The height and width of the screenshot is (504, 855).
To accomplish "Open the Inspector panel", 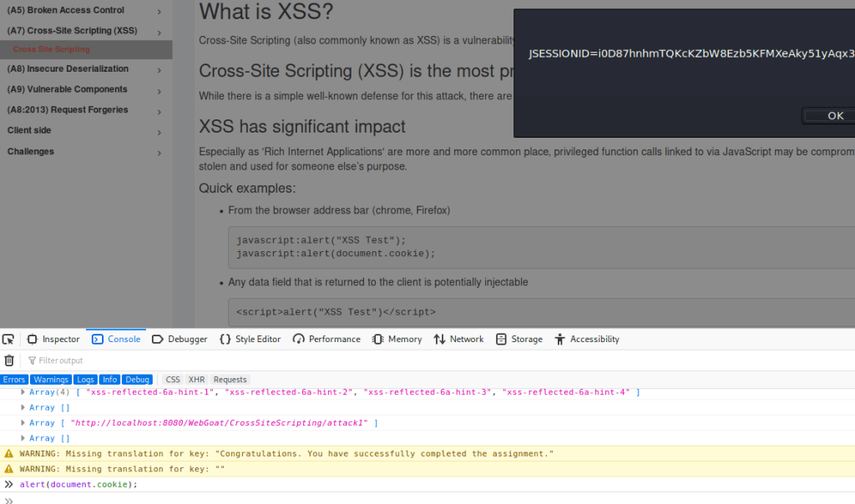I will (x=53, y=340).
